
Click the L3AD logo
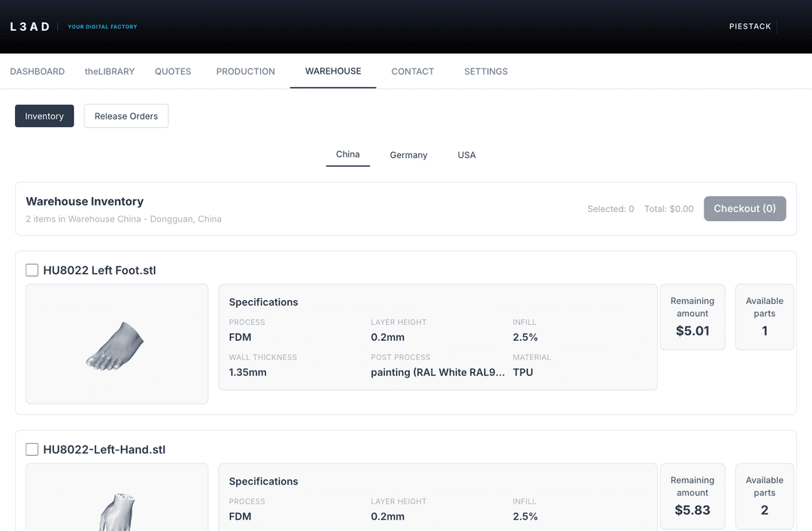(x=30, y=26)
